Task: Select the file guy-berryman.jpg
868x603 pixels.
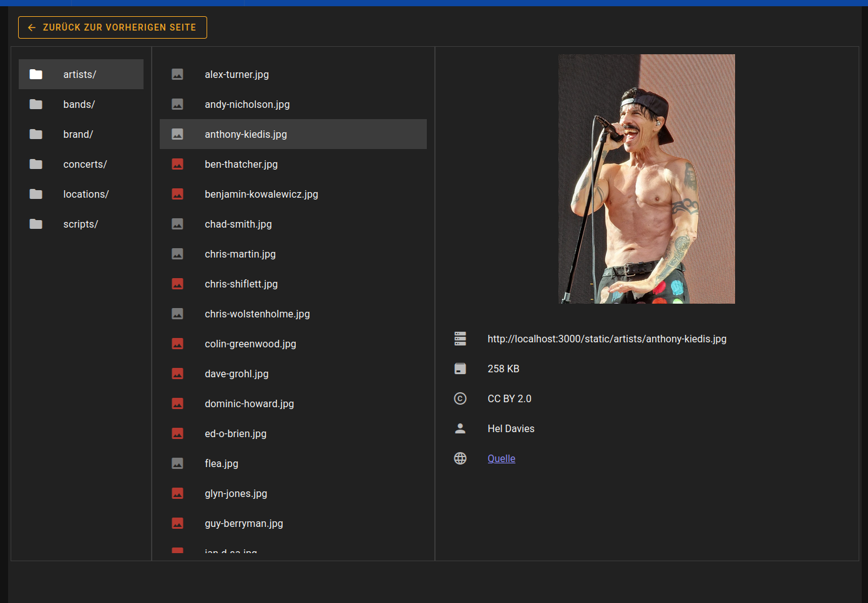Action: click(x=243, y=523)
